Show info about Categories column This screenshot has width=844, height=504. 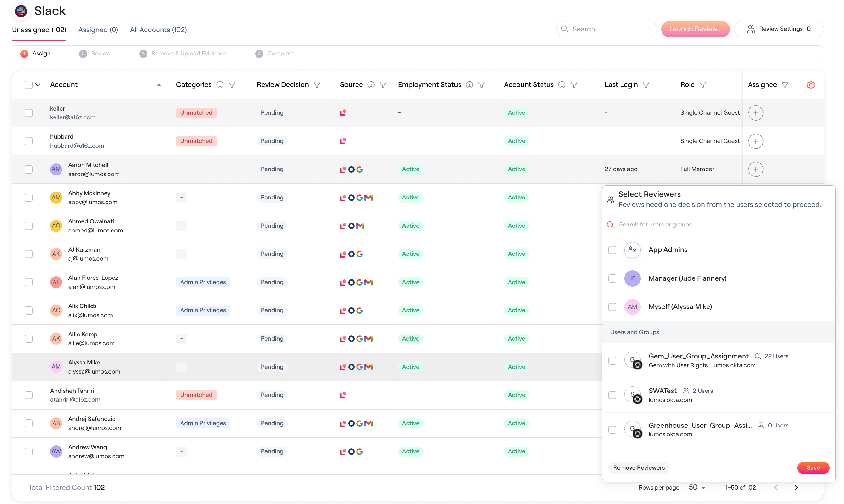click(x=220, y=85)
